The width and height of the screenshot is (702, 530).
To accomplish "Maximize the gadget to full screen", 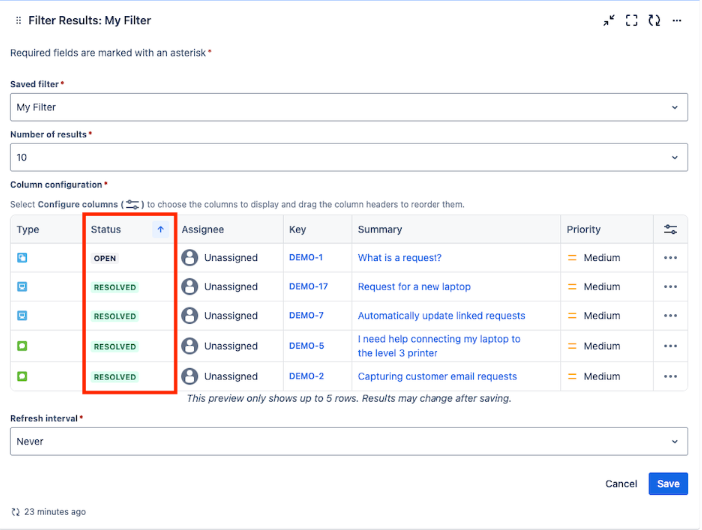I will (x=632, y=21).
